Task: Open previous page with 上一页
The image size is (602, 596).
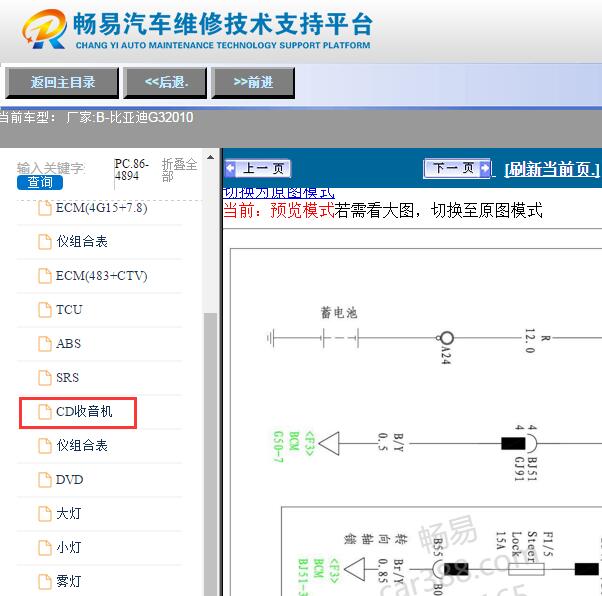Action: point(258,169)
